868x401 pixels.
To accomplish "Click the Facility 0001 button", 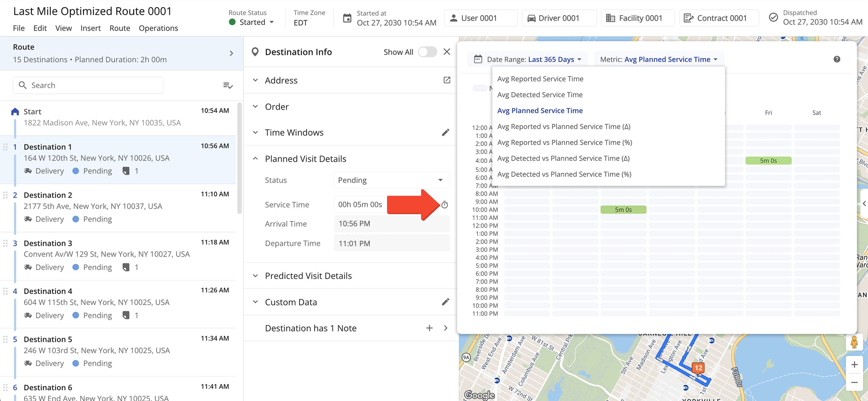I will pyautogui.click(x=637, y=18).
